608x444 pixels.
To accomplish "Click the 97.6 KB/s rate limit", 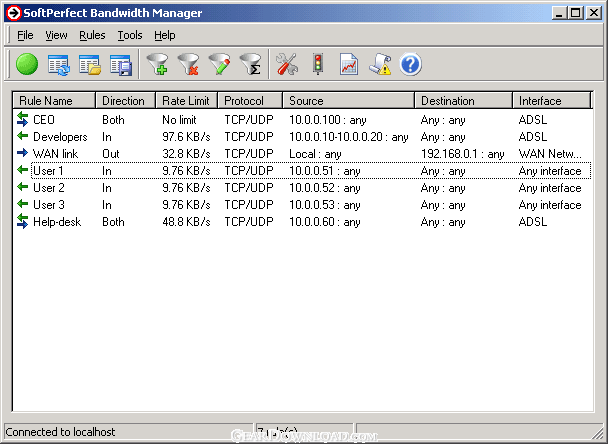I will (x=186, y=137).
